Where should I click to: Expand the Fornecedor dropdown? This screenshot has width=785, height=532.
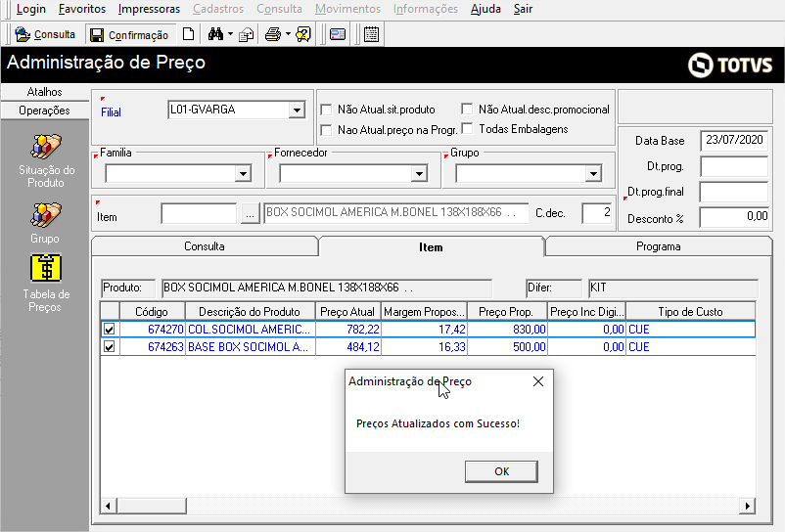419,173
